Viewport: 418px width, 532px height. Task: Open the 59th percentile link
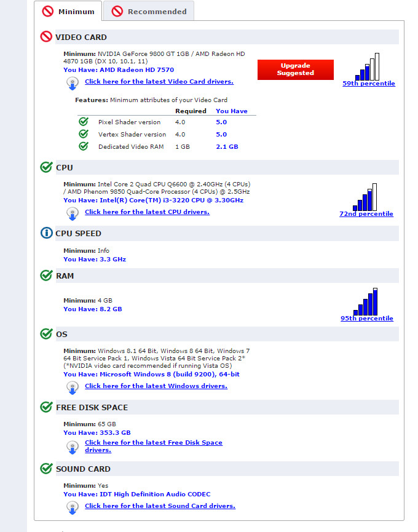pyautogui.click(x=369, y=84)
